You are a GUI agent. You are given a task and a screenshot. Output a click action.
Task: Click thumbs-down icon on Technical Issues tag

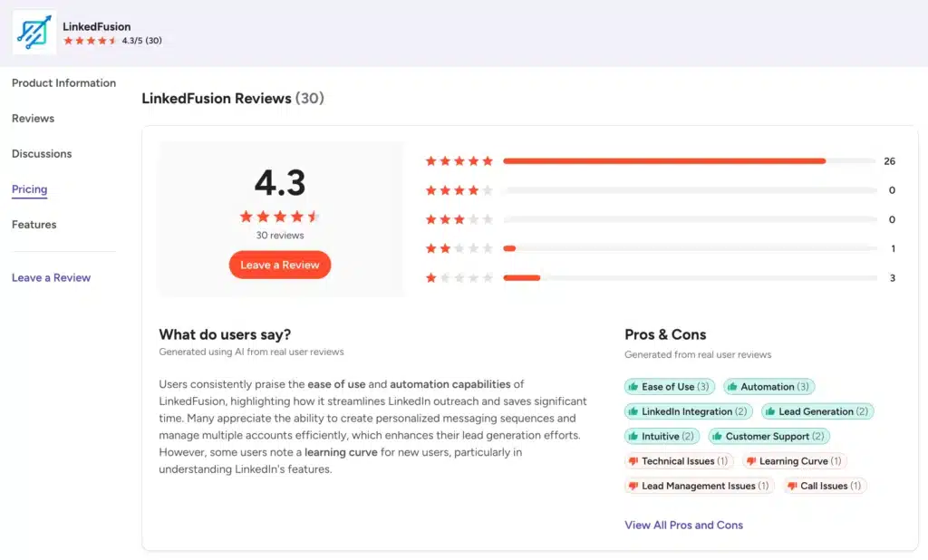pyautogui.click(x=633, y=461)
